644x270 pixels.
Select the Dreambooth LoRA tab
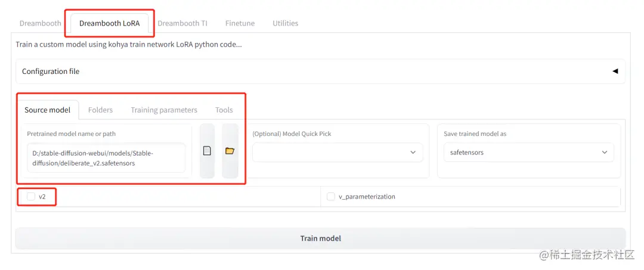coord(109,23)
